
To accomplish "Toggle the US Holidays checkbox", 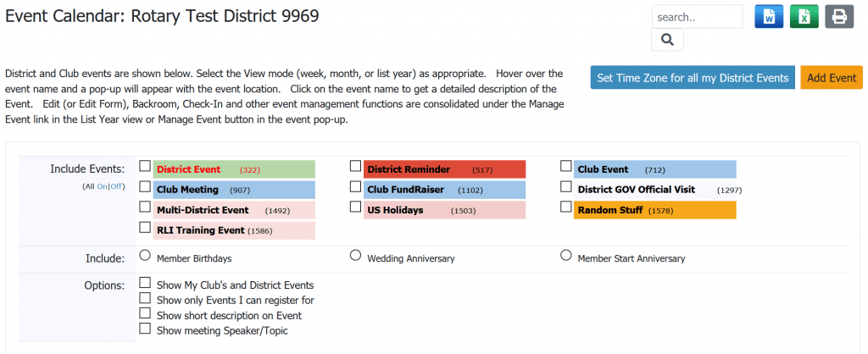I will point(355,207).
